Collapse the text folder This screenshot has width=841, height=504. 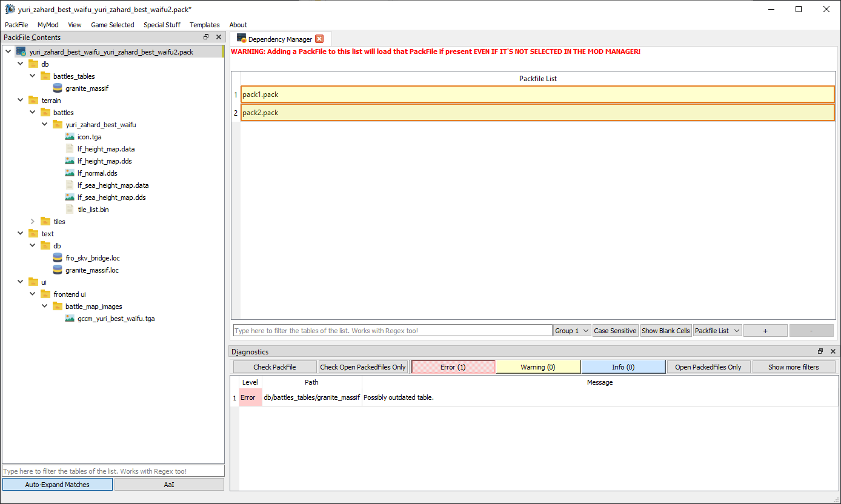click(x=21, y=234)
